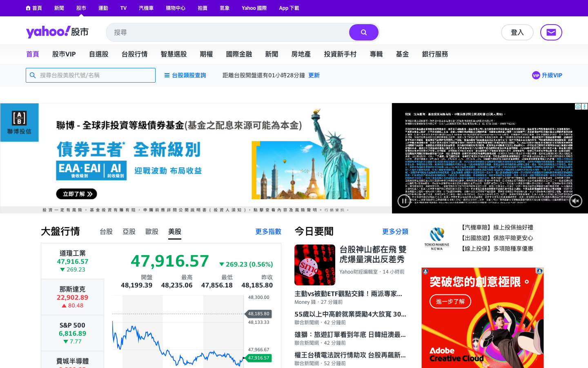The image size is (588, 368).
Task: Click the 聯博投信 logo in banner
Action: click(19, 122)
